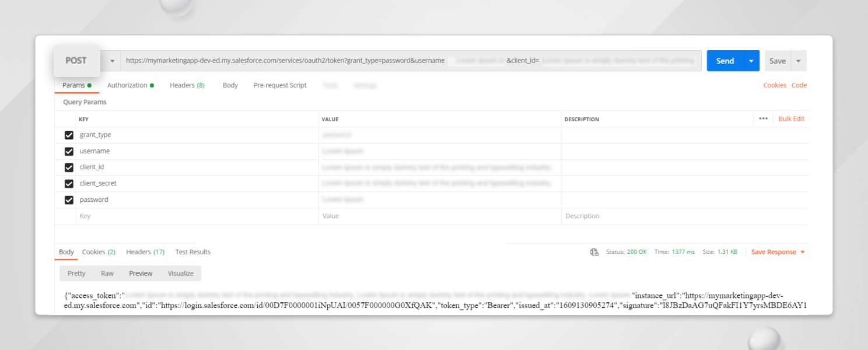This screenshot has width=868, height=350.
Task: Disable the client_secret parameter checkbox
Action: (x=69, y=183)
